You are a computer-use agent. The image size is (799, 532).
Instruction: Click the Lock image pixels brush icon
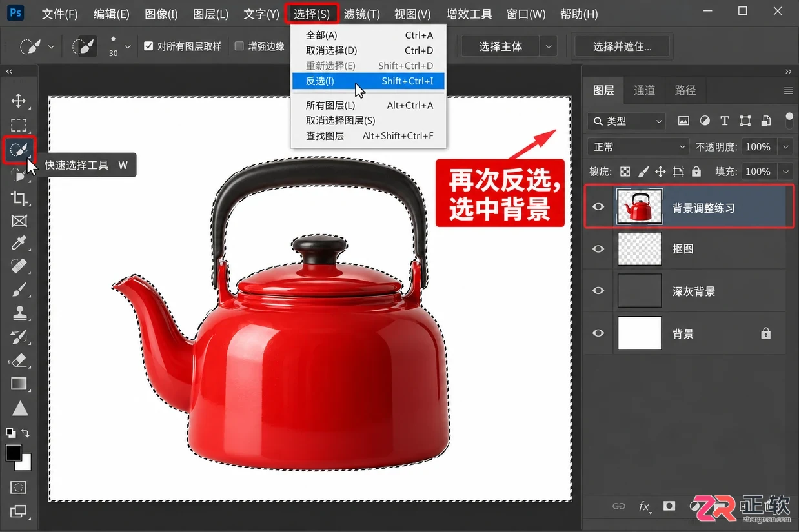click(643, 172)
